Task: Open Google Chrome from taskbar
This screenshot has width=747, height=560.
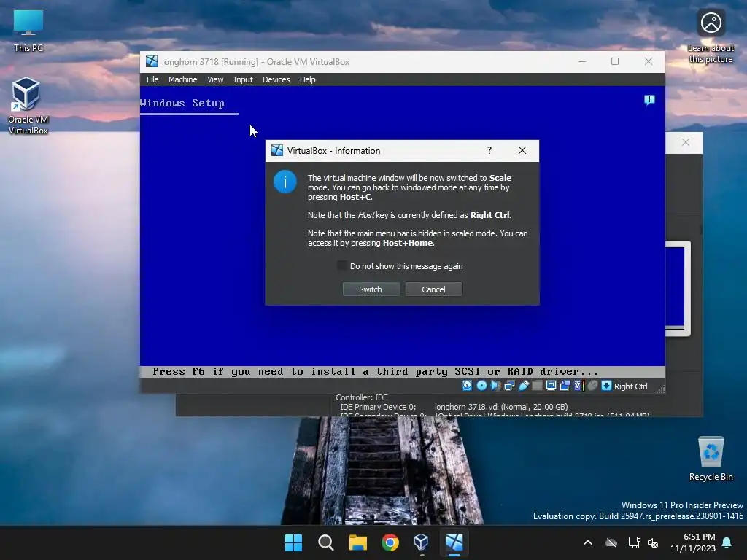Action: pyautogui.click(x=390, y=542)
